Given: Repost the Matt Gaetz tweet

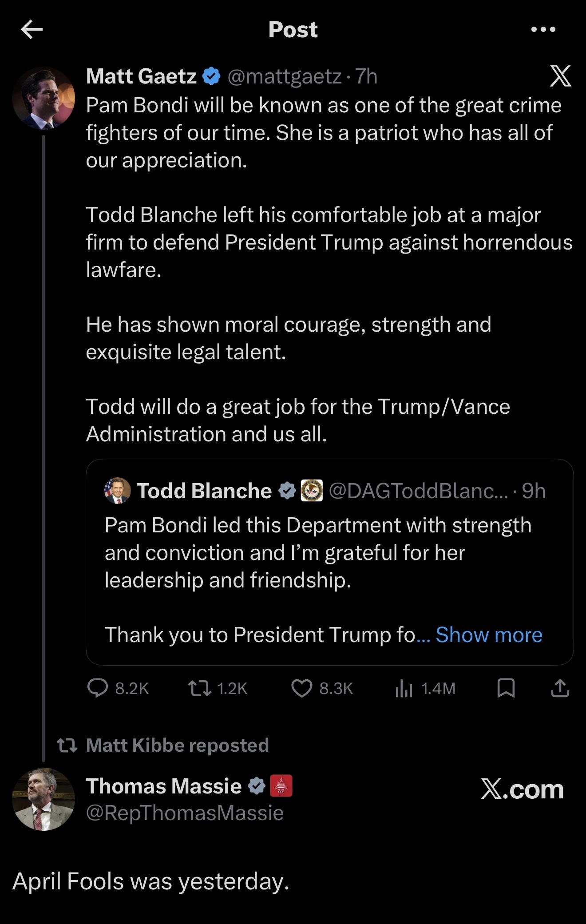Looking at the screenshot, I should (x=200, y=688).
